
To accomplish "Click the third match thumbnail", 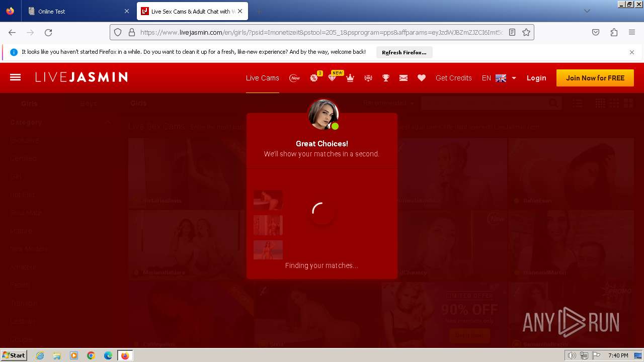I will (x=268, y=250).
